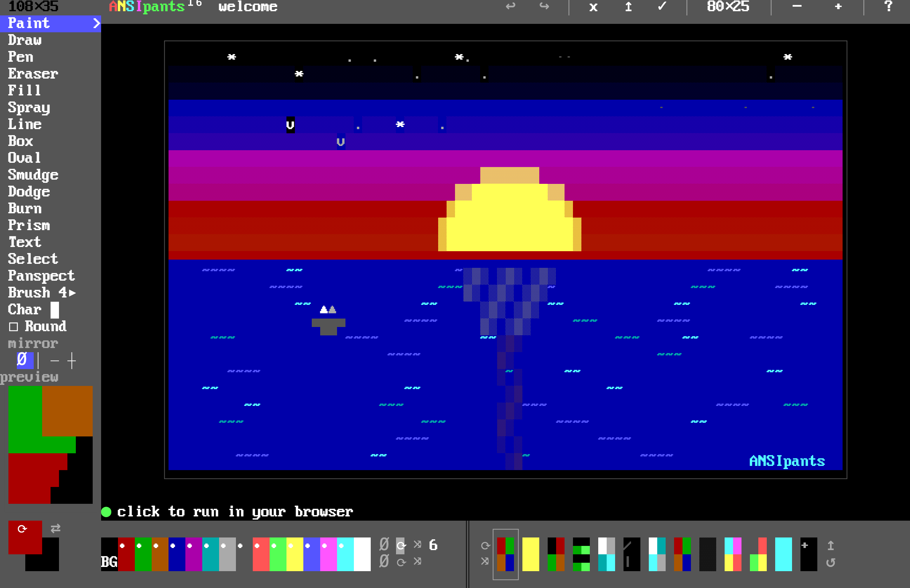Select the Fill tool
The height and width of the screenshot is (588, 910).
[x=25, y=91]
